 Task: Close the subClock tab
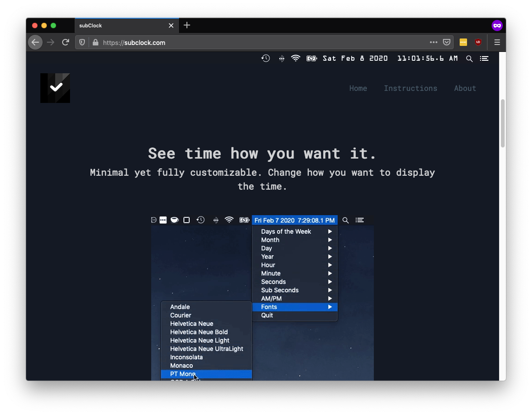click(171, 26)
